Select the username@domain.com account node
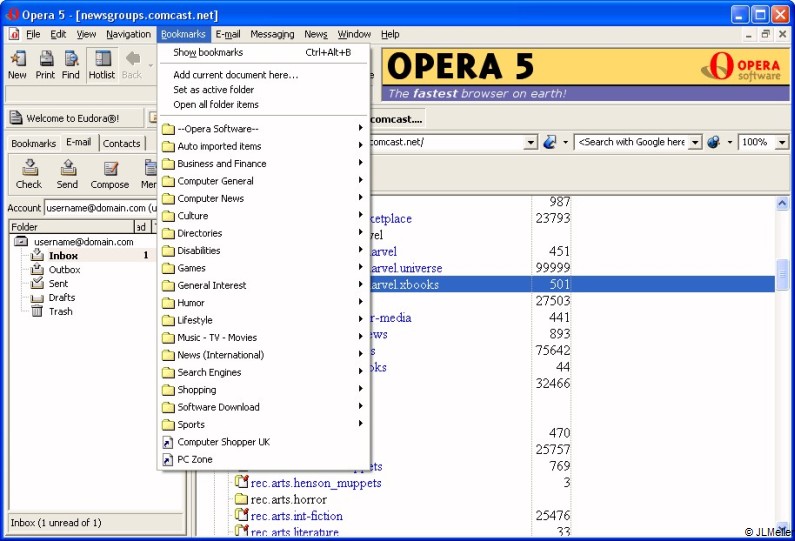 pos(84,241)
